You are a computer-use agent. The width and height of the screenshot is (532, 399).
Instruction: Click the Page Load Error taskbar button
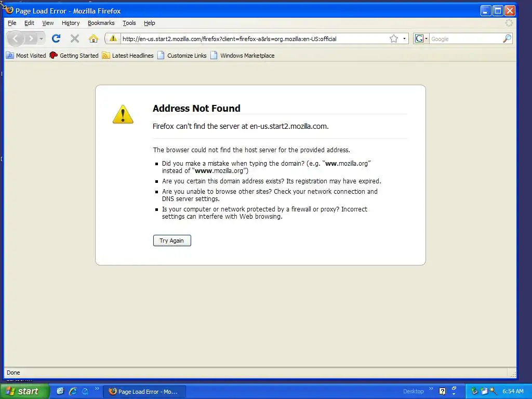point(144,392)
